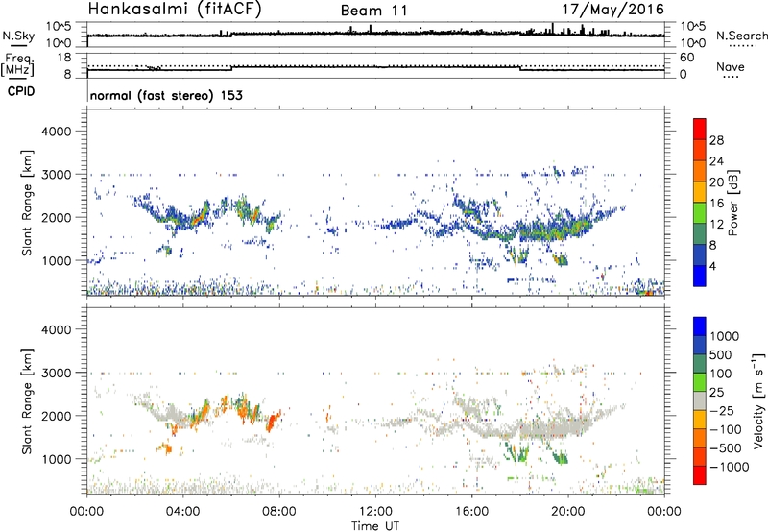Select the CPID row label
768x532 pixels.
pos(21,91)
